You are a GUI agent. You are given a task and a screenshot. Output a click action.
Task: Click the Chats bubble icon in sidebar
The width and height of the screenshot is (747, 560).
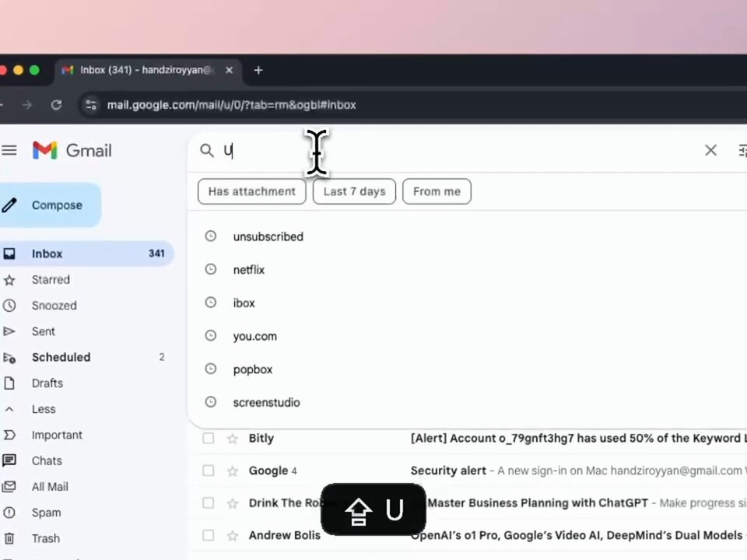tap(9, 460)
